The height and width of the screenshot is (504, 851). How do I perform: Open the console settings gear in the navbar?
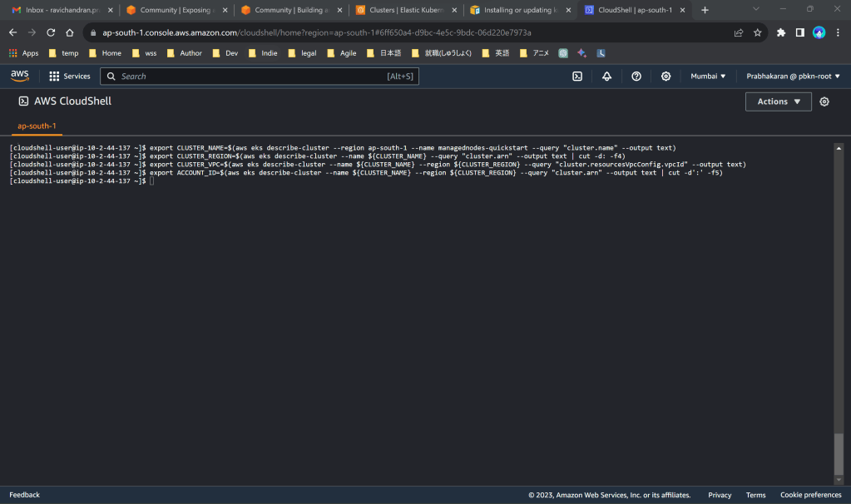(x=665, y=77)
